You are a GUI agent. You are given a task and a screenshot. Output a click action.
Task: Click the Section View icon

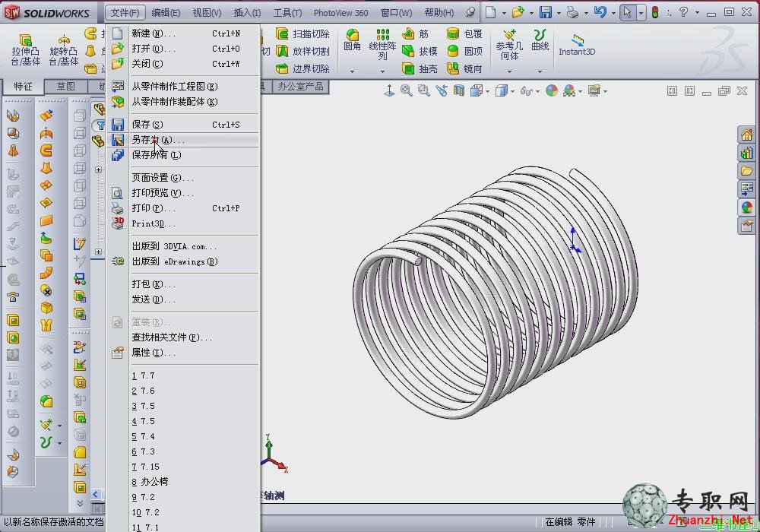click(458, 90)
